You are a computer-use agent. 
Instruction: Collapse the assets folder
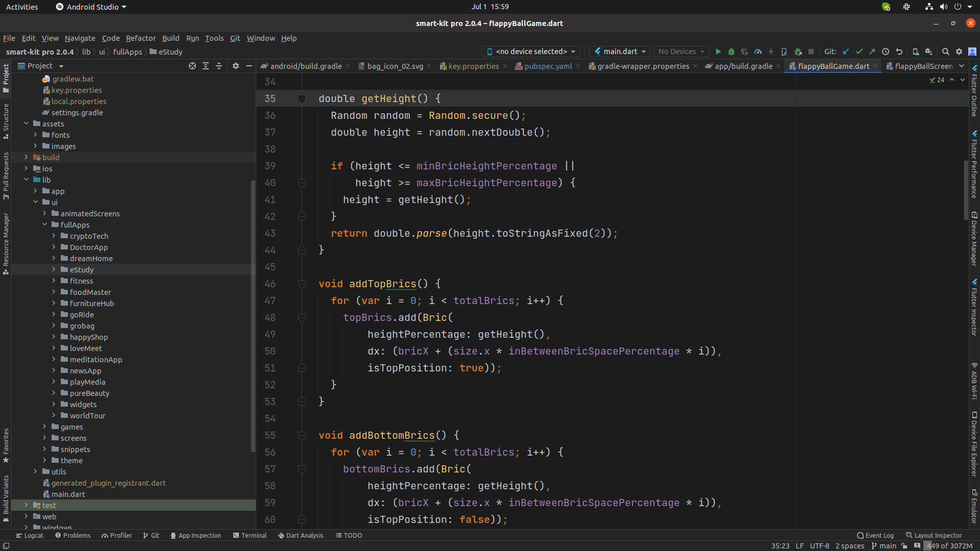(26, 123)
